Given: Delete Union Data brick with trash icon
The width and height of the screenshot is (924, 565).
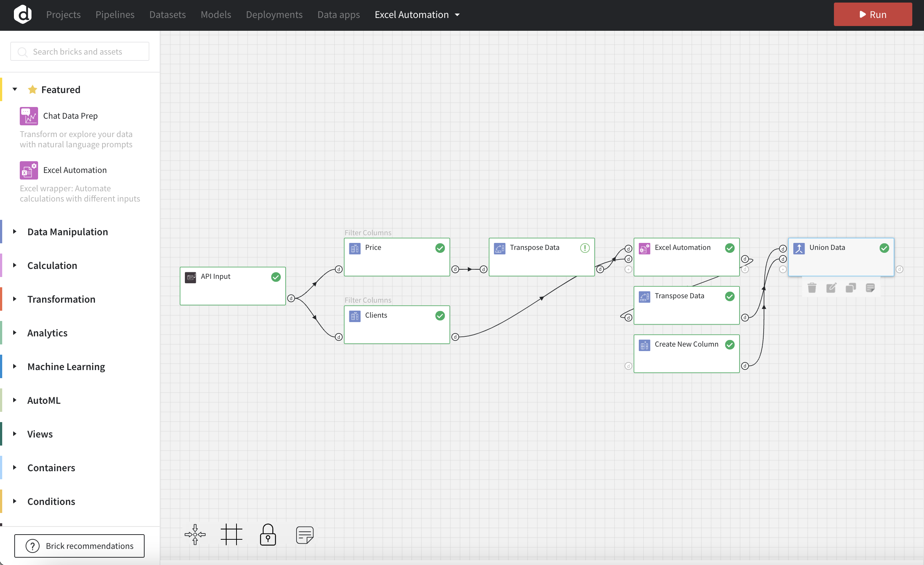Looking at the screenshot, I should [812, 288].
